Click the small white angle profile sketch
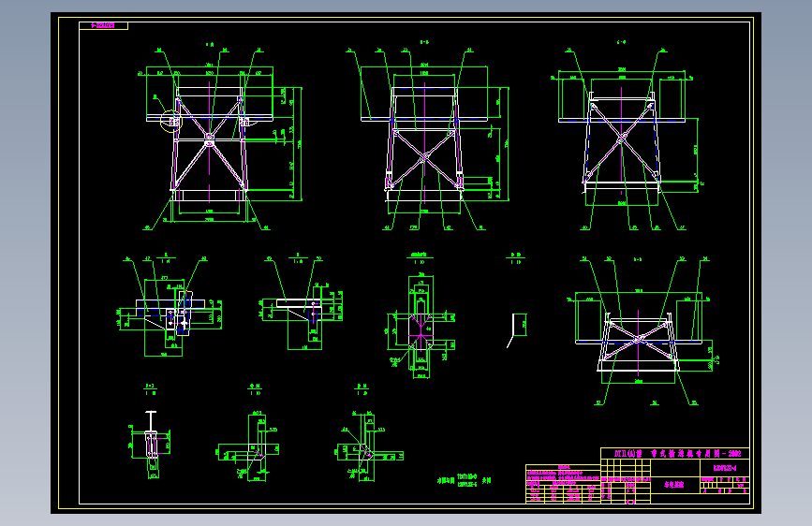The width and height of the screenshot is (812, 526). (516, 329)
